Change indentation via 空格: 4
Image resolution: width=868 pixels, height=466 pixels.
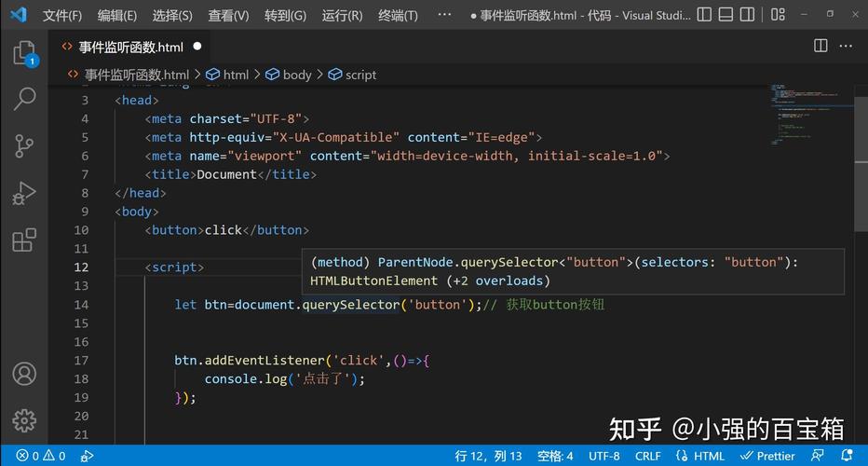pos(555,456)
